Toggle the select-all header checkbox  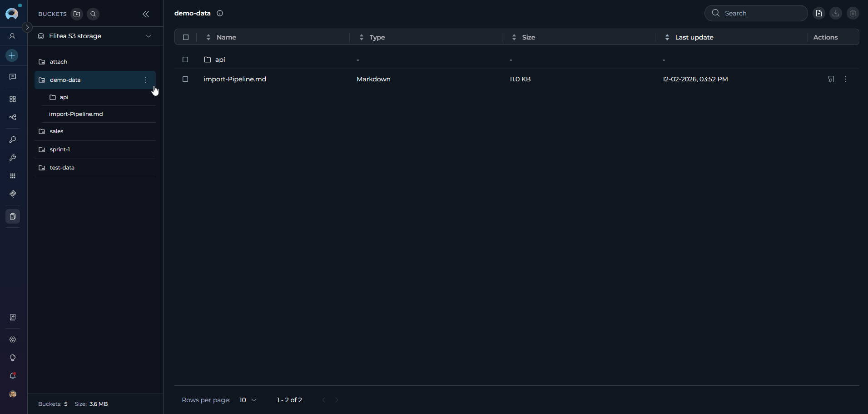pyautogui.click(x=186, y=37)
